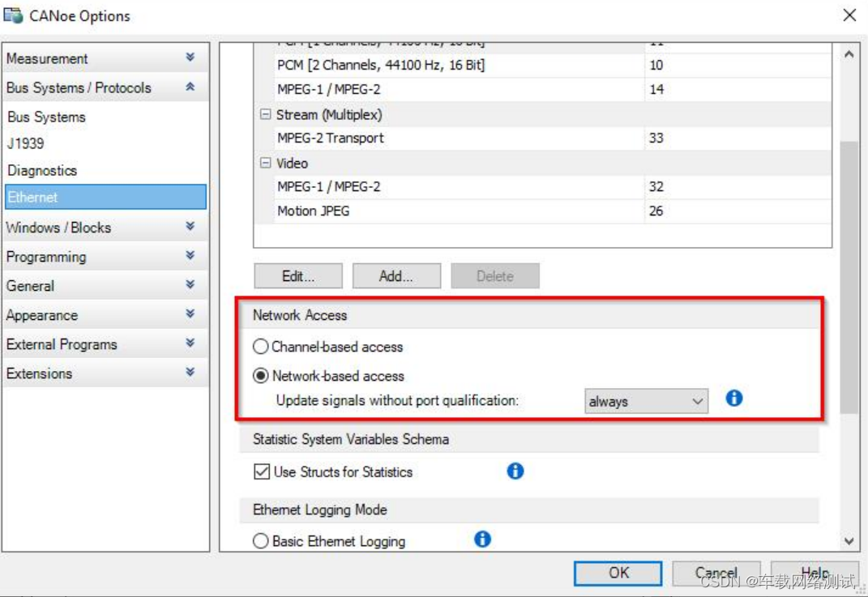
Task: Select Basic Ethernet Logging radio button
Action: click(x=260, y=540)
